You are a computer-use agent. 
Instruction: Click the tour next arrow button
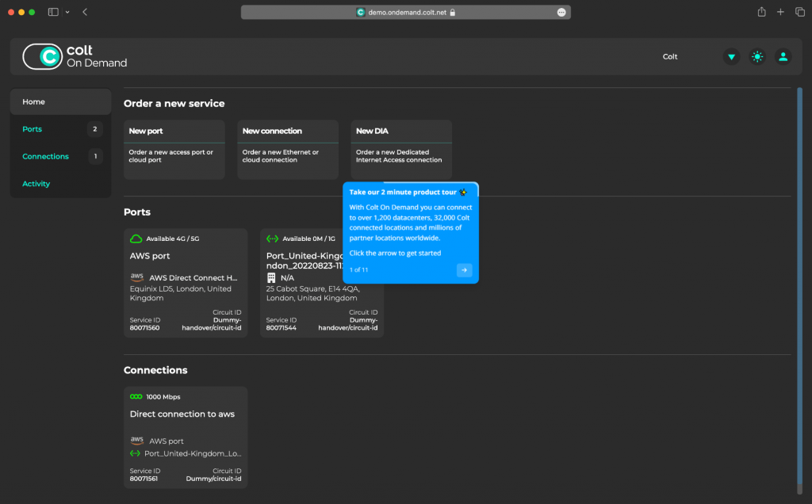click(464, 270)
